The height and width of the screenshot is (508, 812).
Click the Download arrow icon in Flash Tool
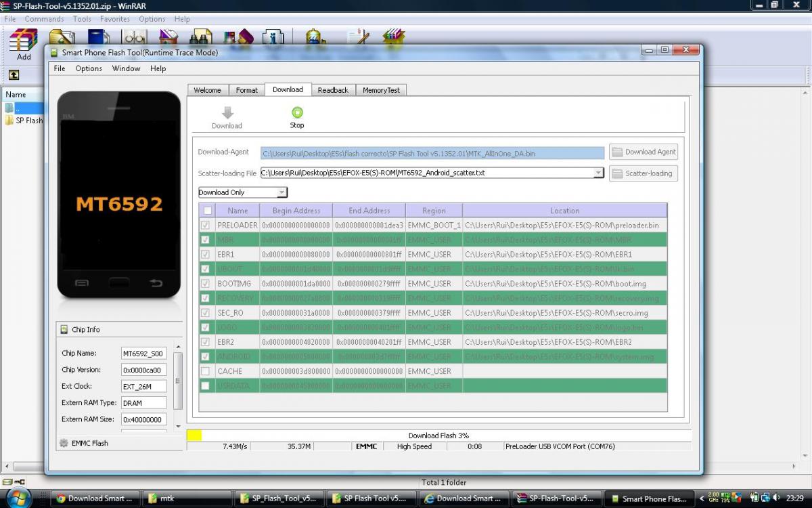tap(227, 113)
